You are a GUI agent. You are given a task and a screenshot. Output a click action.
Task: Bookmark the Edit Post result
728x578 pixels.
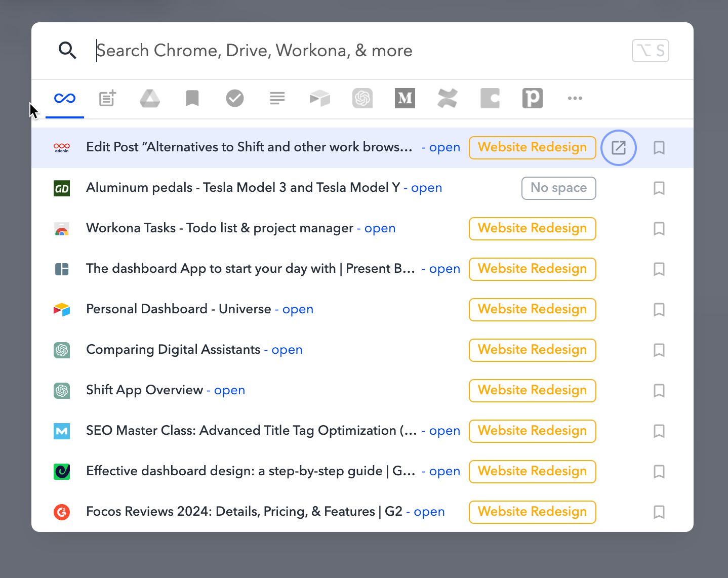pyautogui.click(x=659, y=148)
